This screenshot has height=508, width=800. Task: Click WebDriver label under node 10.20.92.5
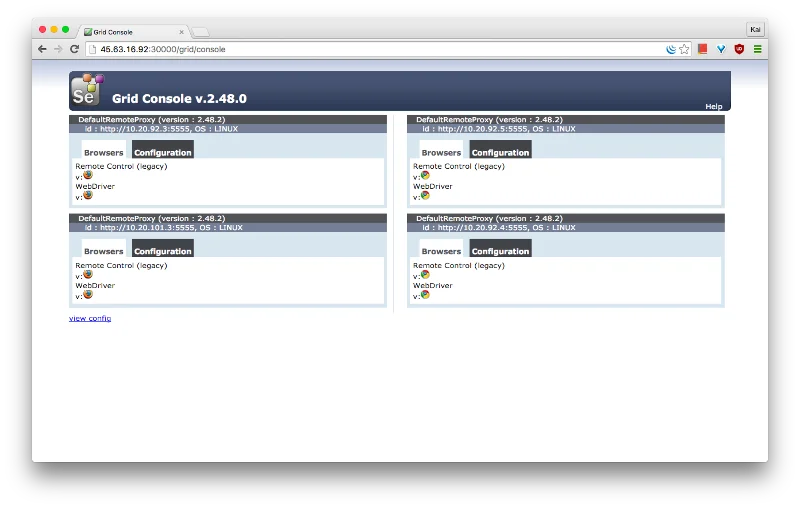(433, 186)
